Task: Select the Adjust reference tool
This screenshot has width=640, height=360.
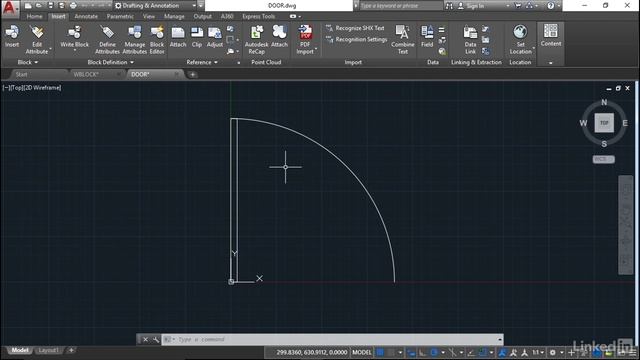Action: coord(215,37)
